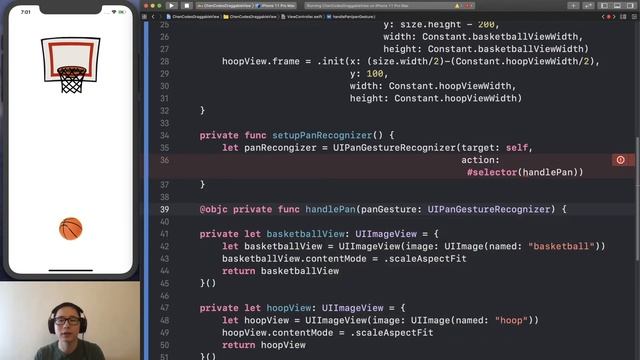Click the basketball hoop image in the simulator
Viewport: 640px width, 360px height.
(71, 65)
